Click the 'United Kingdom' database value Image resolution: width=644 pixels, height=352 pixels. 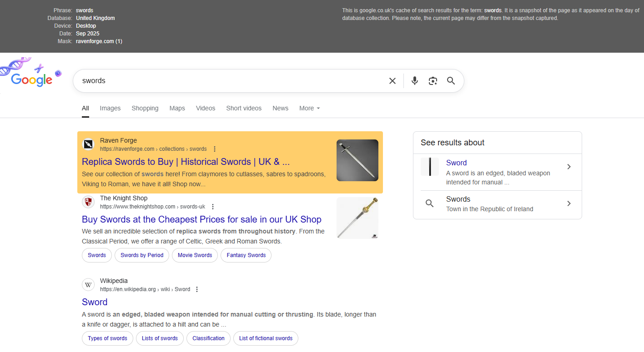coord(96,18)
